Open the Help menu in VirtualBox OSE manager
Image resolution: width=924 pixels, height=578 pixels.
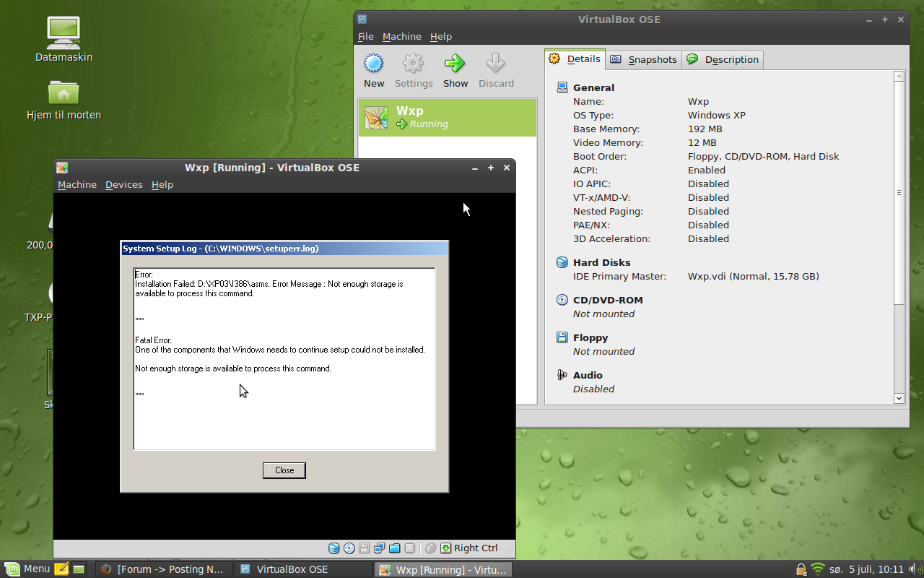(x=441, y=36)
